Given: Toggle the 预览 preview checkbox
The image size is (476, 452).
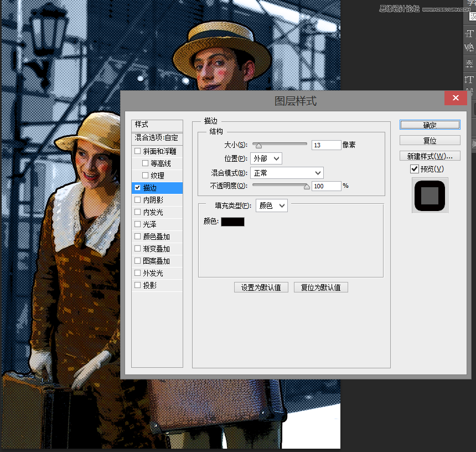Looking at the screenshot, I should tap(414, 169).
